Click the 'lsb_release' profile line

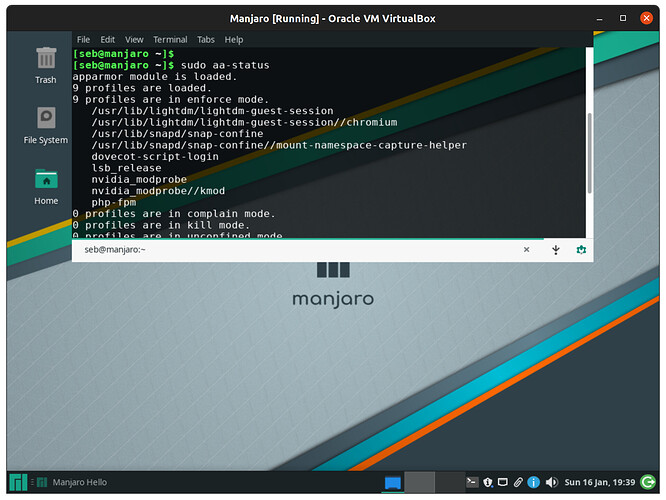[126, 168]
